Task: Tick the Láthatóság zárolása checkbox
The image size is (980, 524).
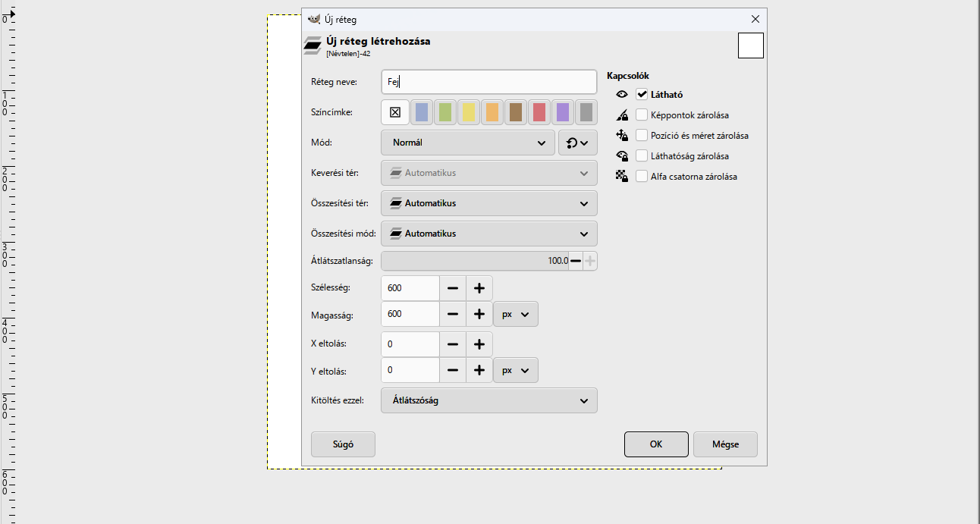Action: coord(642,156)
